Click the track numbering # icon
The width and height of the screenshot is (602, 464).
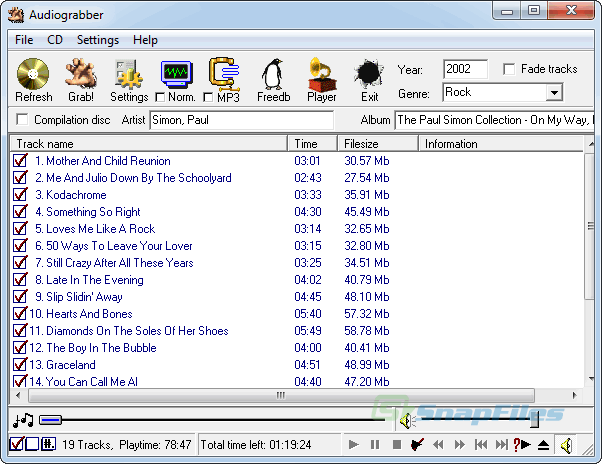coord(48,444)
